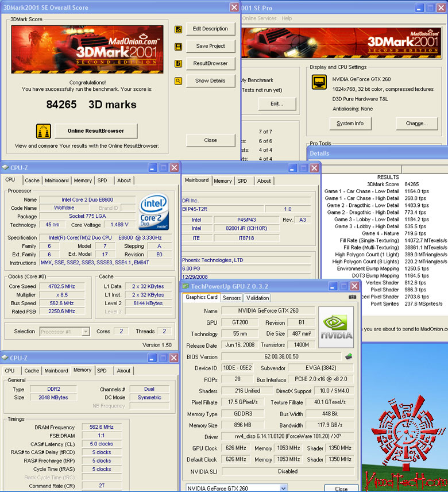
Task: Click the Show Details button
Action: [210, 80]
